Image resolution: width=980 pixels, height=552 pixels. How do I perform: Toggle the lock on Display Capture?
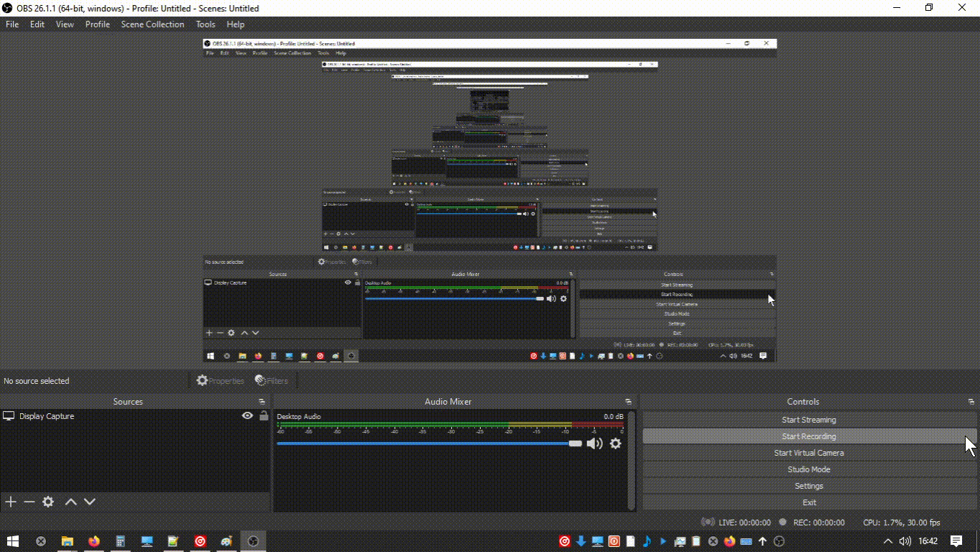click(264, 415)
